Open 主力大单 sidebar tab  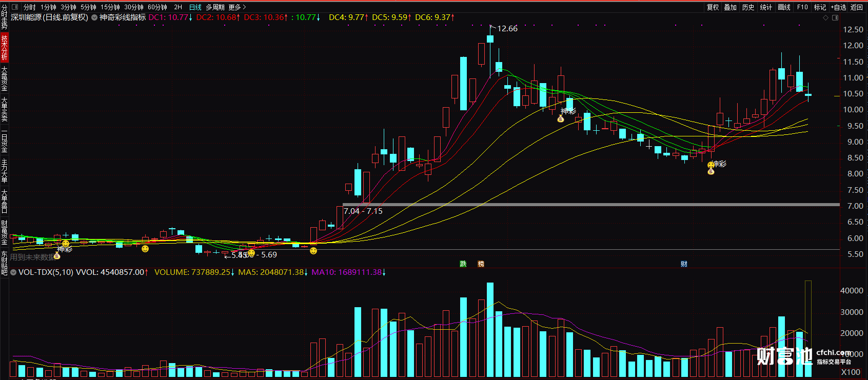coord(4,171)
